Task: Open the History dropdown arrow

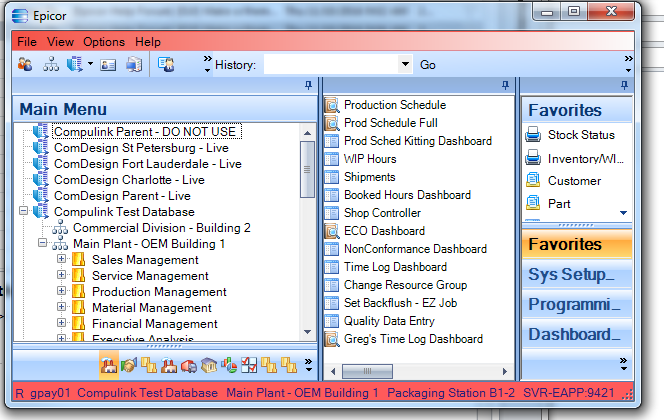Action: click(405, 65)
